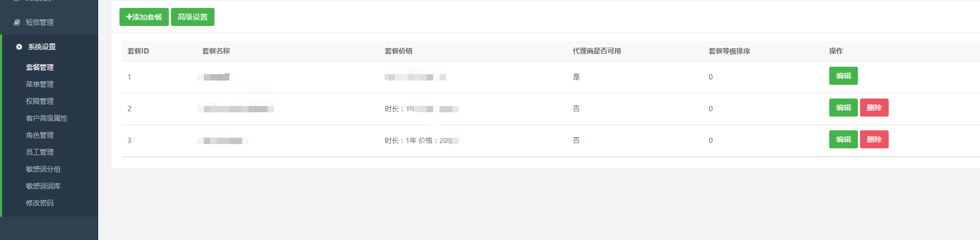
Task: Edit the package with ID 3
Action: [x=843, y=139]
